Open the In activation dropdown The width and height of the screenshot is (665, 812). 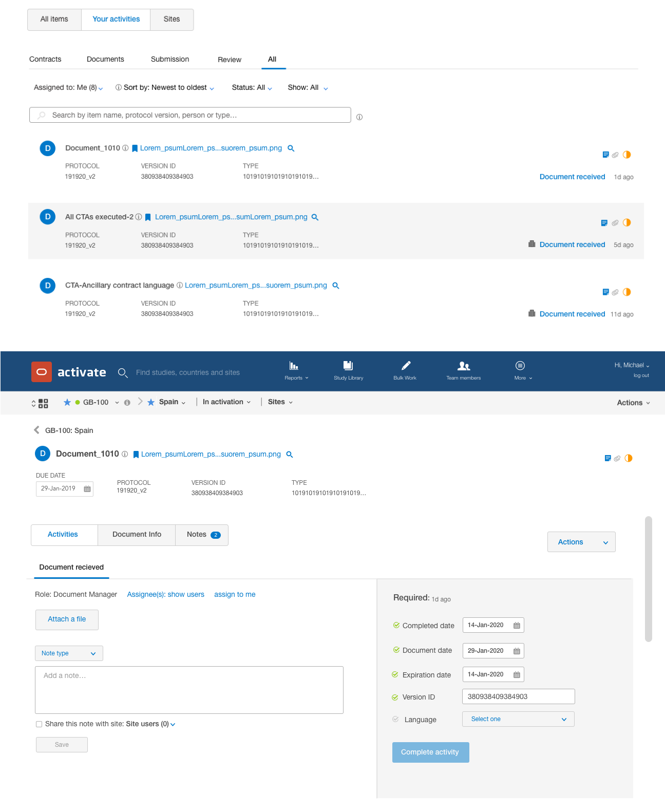(x=226, y=402)
